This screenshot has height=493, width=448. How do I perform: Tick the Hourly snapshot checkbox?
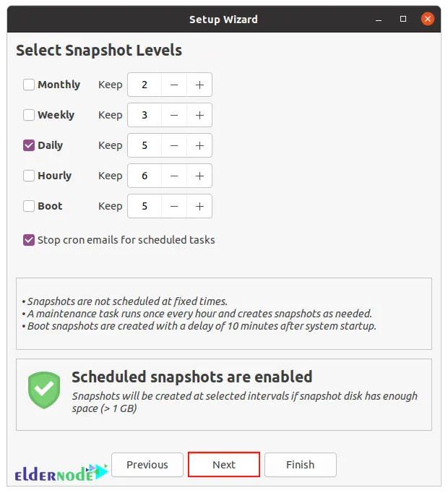29,176
